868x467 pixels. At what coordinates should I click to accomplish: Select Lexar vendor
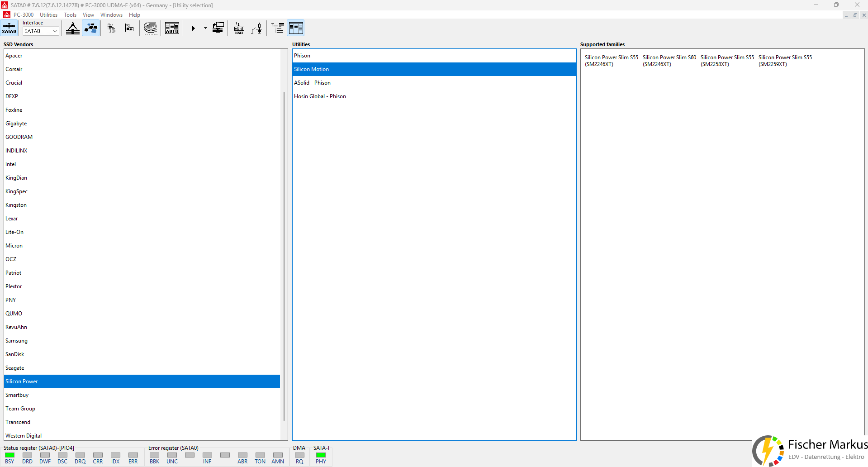click(x=142, y=219)
